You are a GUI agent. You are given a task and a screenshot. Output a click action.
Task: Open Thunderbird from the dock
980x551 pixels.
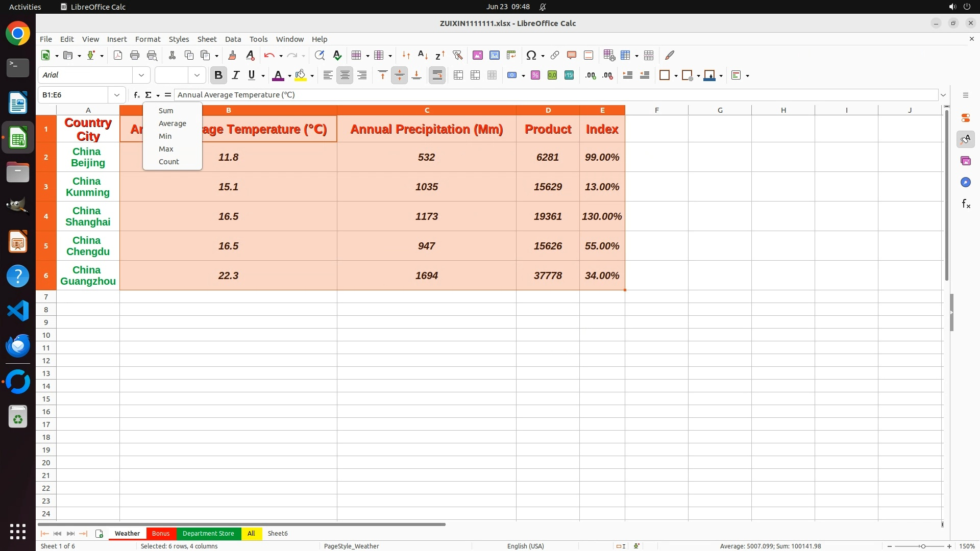pyautogui.click(x=18, y=345)
